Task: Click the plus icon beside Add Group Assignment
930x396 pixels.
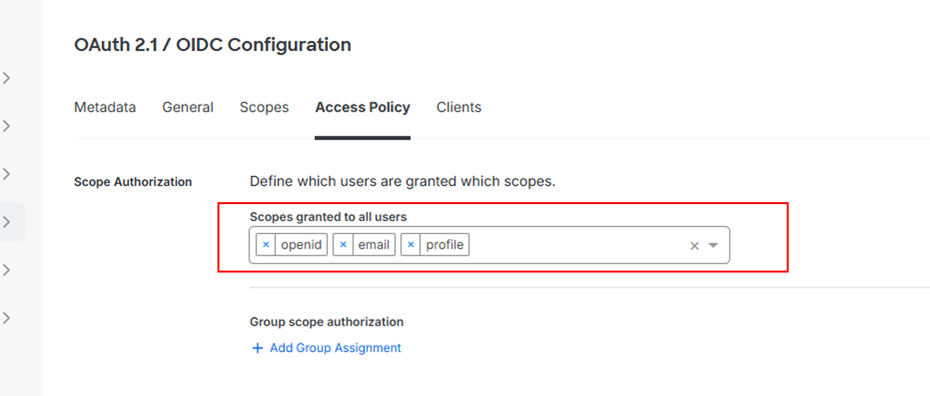Action: (257, 348)
